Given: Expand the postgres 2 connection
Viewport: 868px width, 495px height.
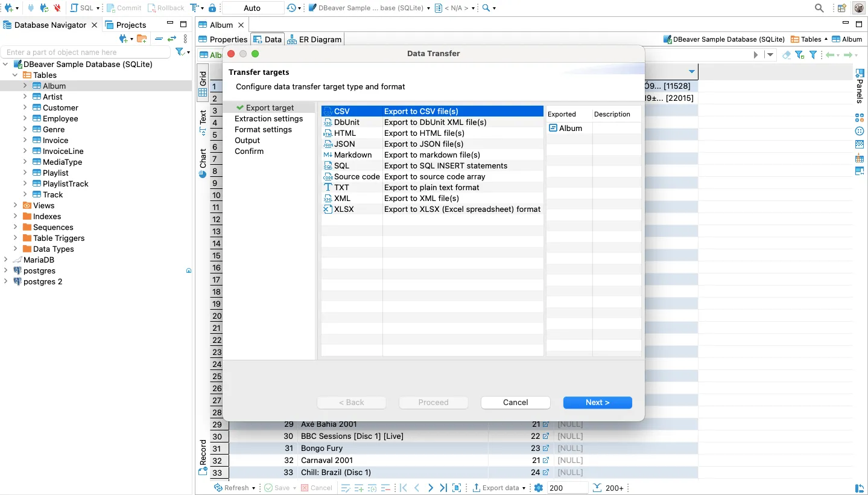Looking at the screenshot, I should 5,281.
